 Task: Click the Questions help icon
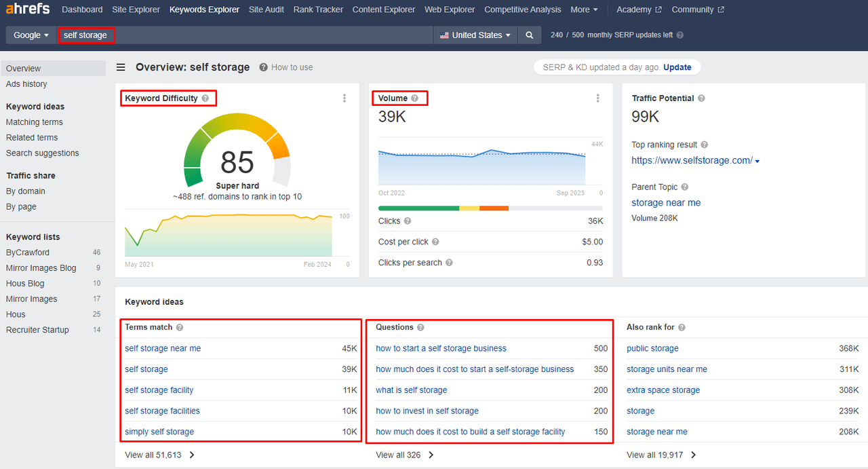coord(420,327)
